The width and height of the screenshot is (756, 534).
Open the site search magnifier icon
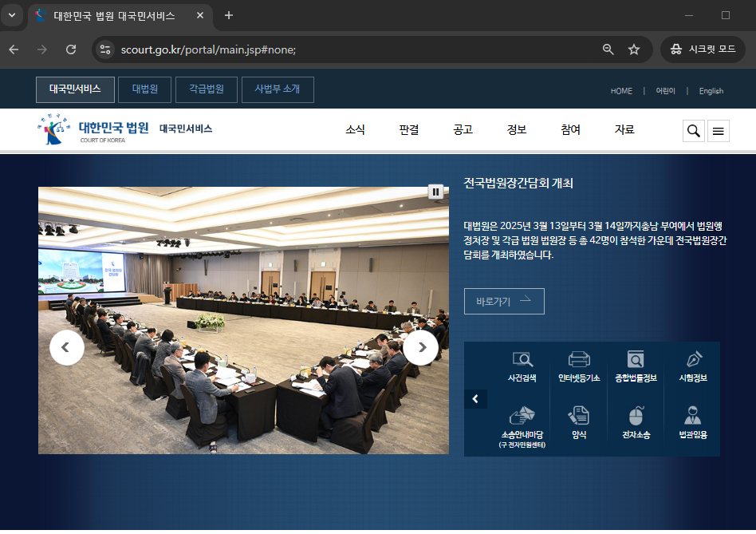pyautogui.click(x=693, y=130)
